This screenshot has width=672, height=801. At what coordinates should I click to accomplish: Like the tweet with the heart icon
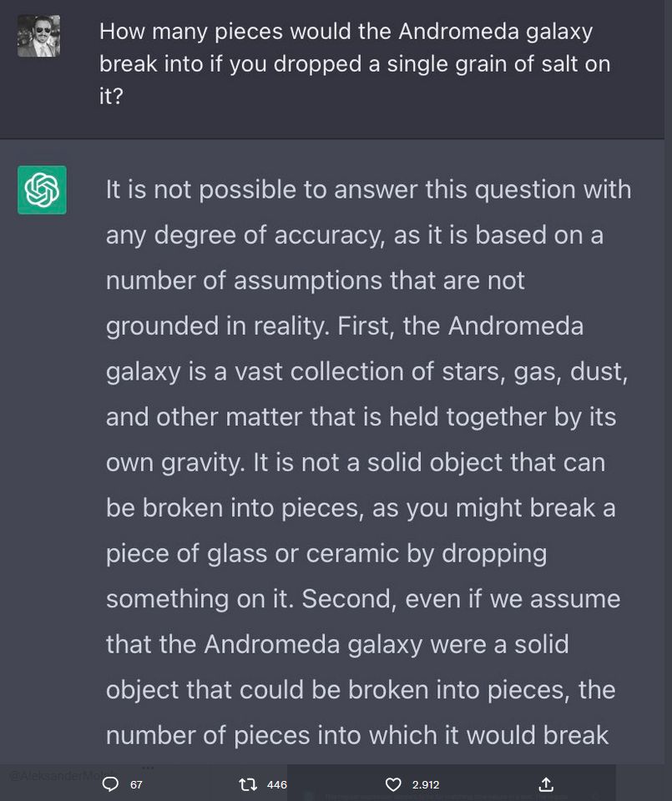393,784
